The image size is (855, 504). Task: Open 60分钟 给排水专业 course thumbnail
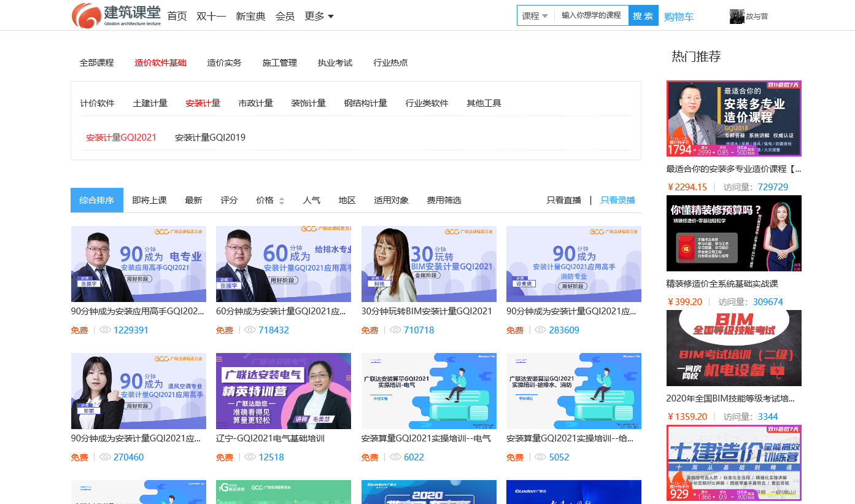click(x=284, y=264)
